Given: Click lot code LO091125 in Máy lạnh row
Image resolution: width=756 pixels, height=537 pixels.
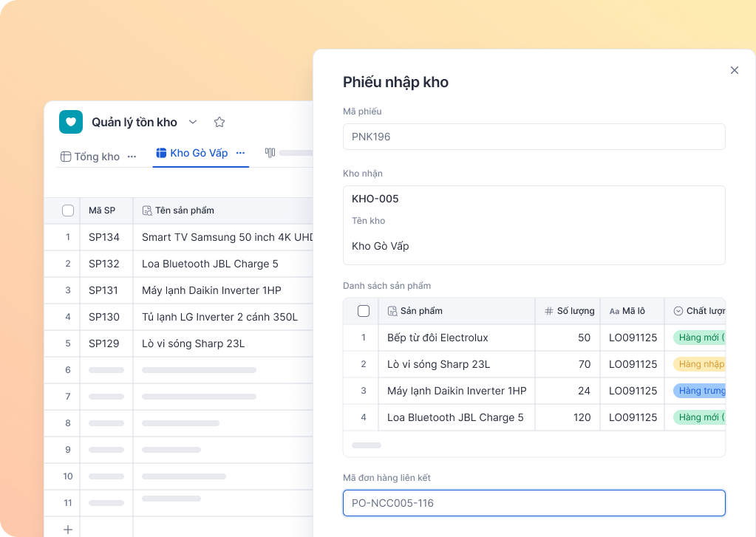Looking at the screenshot, I should pos(633,391).
